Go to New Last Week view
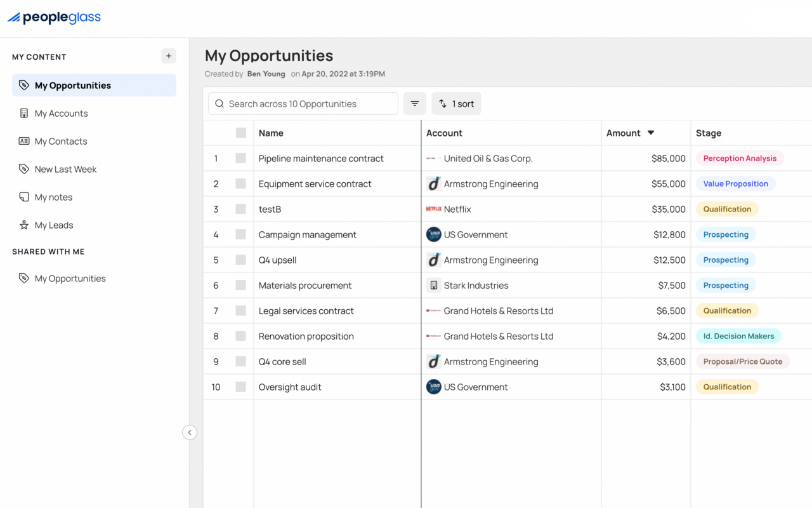Image resolution: width=812 pixels, height=508 pixels. click(65, 169)
